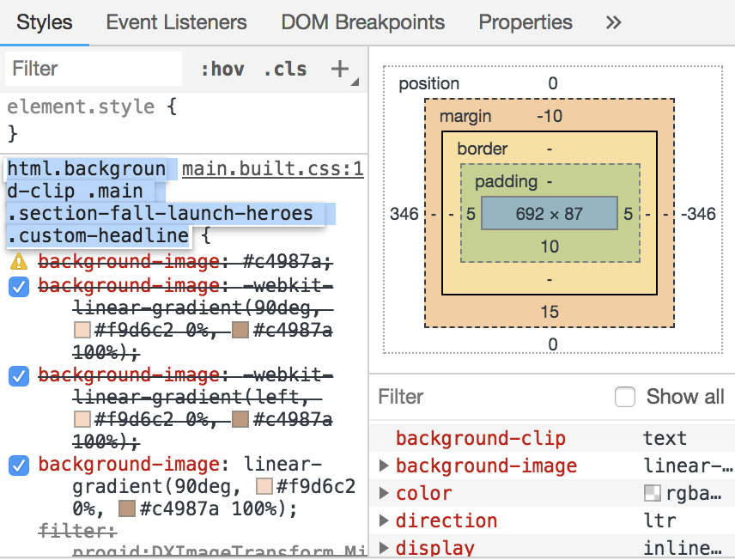This screenshot has width=735, height=560.
Task: Expand the direction computed property
Action: point(384,520)
